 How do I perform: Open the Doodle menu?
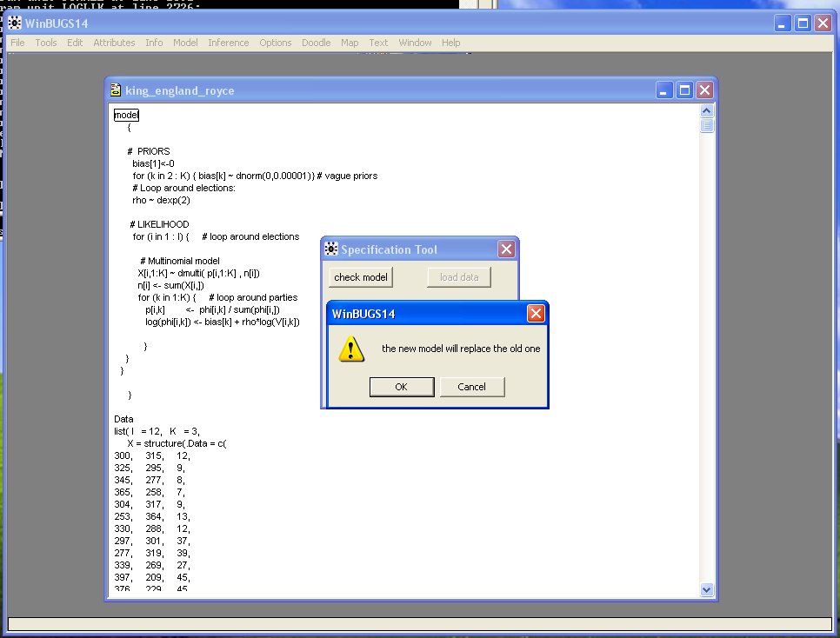point(316,43)
